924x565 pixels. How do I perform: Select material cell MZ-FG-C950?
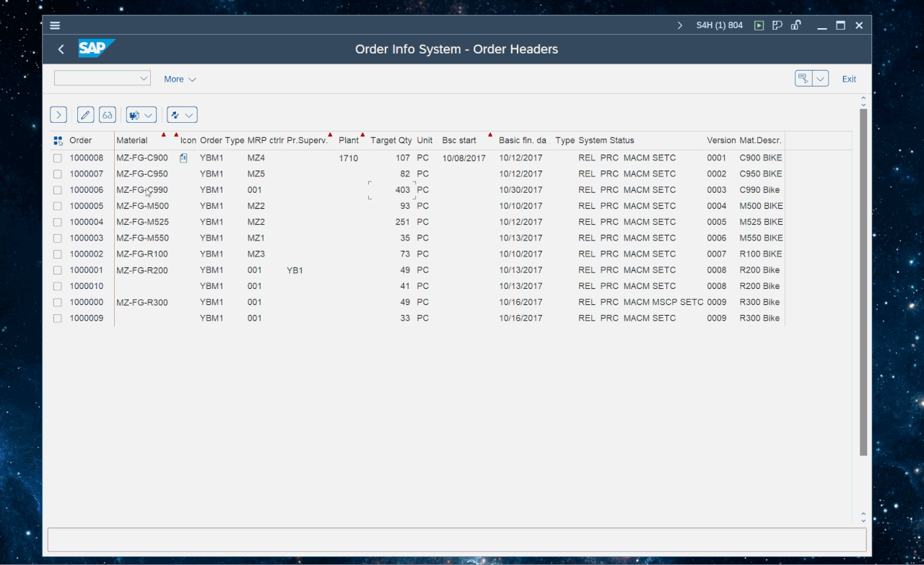point(142,174)
